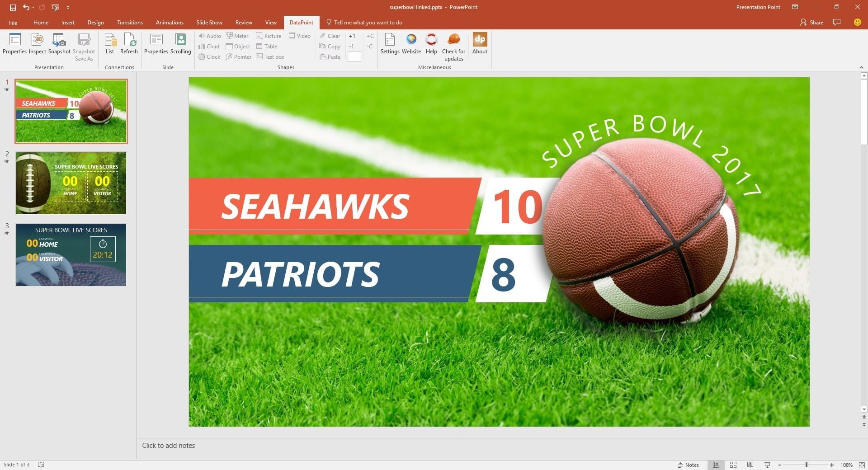Click the Scrolling slide option
Viewport: 868px width, 470px height.
(181, 44)
